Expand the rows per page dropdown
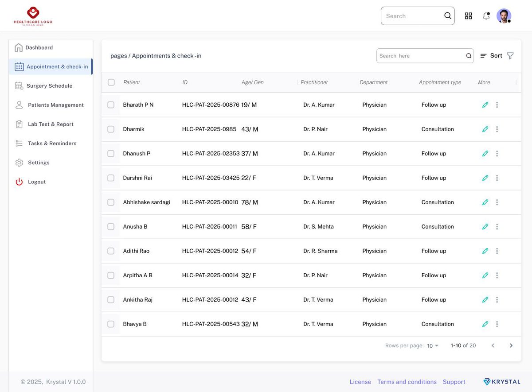Image resolution: width=532 pixels, height=392 pixels. click(x=433, y=345)
